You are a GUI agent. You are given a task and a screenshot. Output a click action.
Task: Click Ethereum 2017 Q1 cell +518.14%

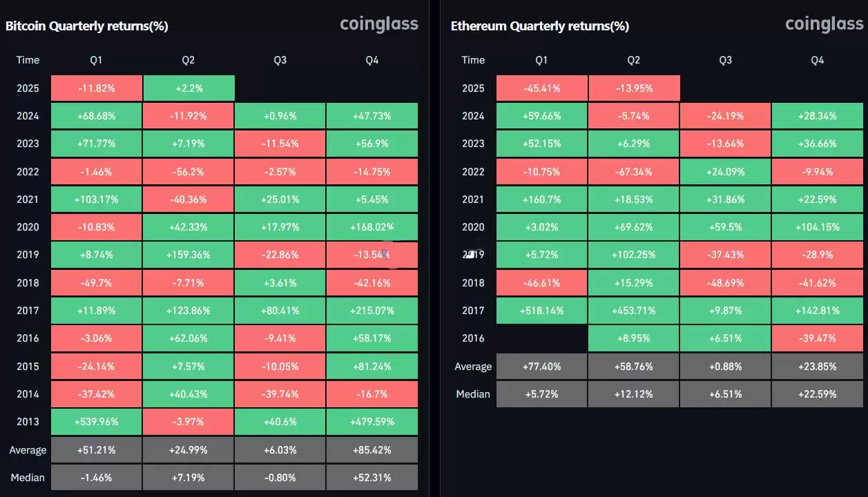[x=541, y=311]
